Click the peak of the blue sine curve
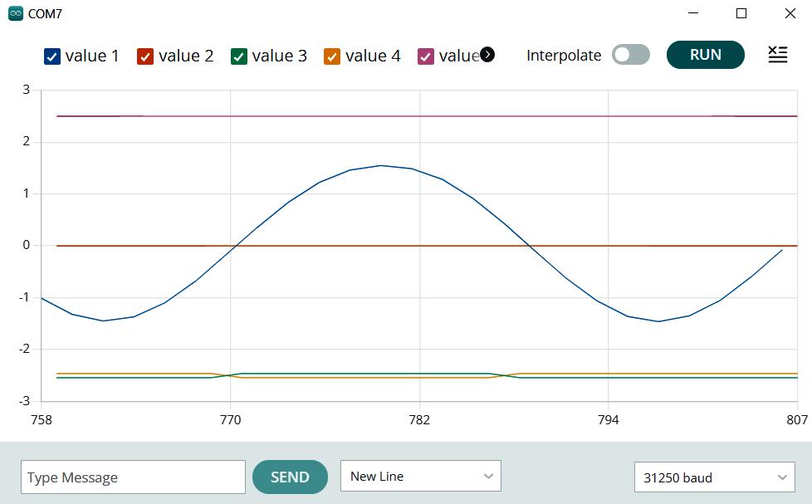812x504 pixels. click(x=380, y=165)
